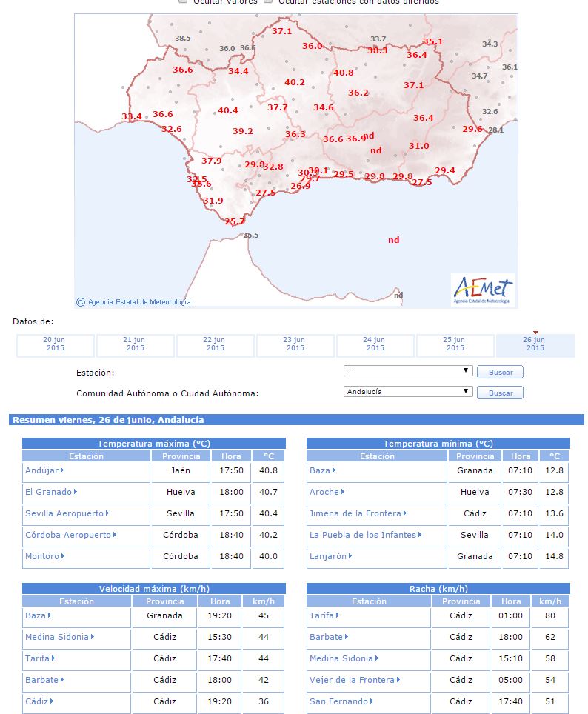Open the Comunidad Autónoma dropdown showing Andalucía
Viewport: 588px width, 714px height.
point(408,392)
